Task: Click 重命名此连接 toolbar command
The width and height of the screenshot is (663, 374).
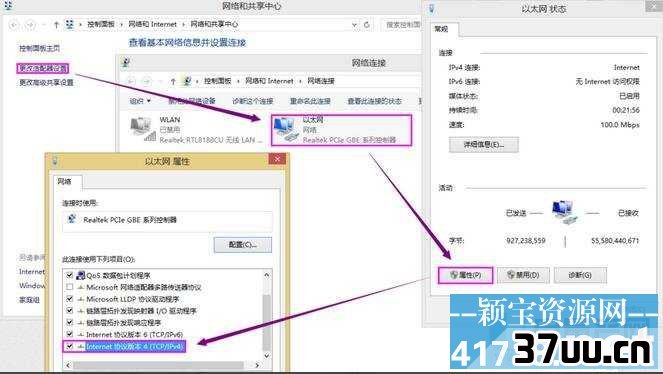Action: (x=310, y=101)
